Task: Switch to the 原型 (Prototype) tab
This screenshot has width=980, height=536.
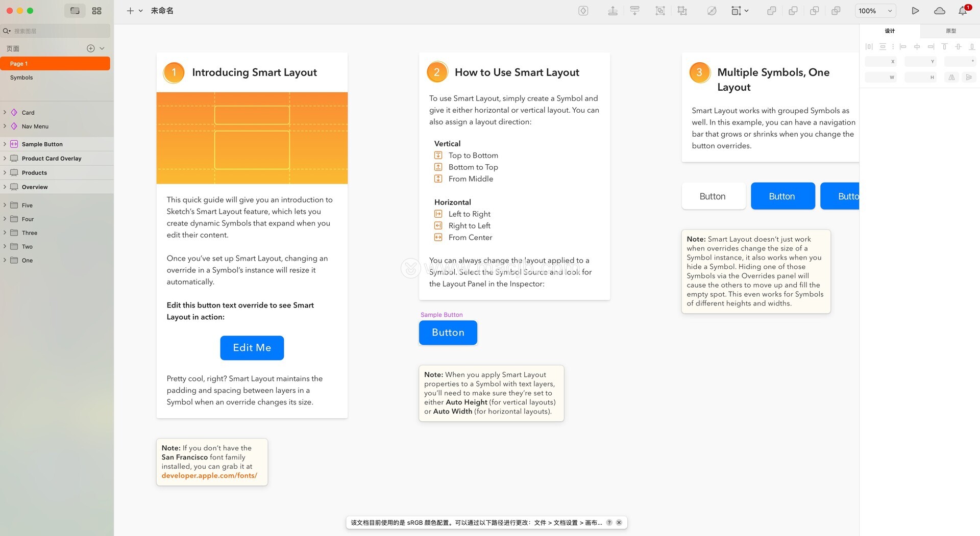Action: 950,31
